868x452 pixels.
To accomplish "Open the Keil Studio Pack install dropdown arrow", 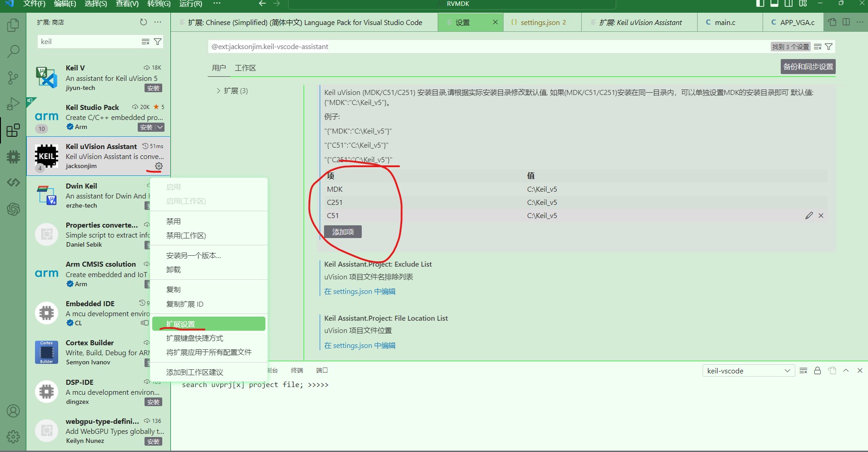I will tap(160, 128).
